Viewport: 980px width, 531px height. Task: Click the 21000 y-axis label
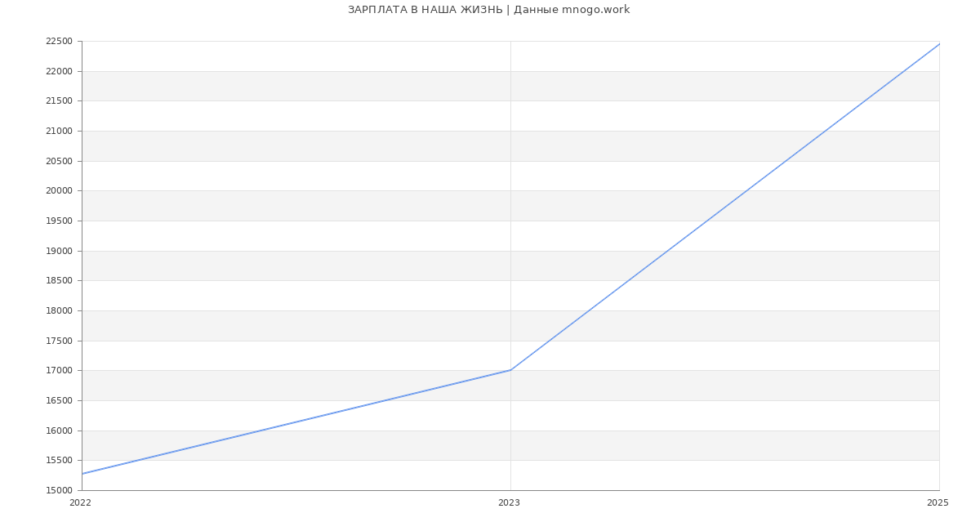(59, 132)
